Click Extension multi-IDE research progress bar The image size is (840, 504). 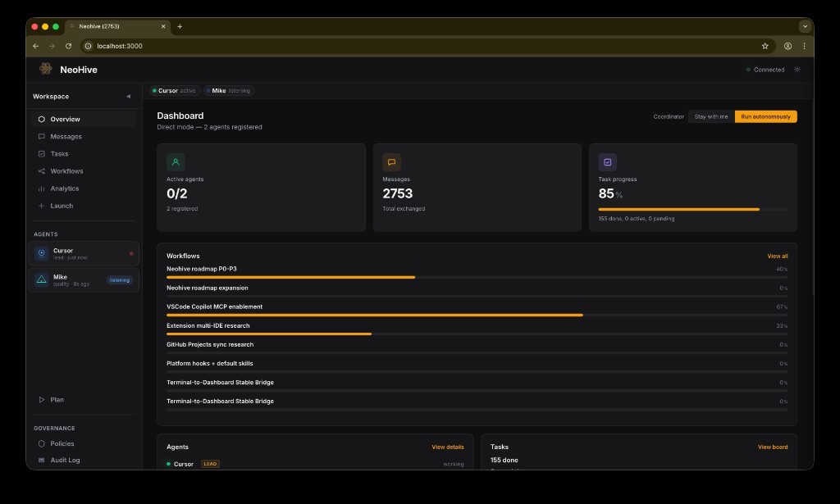pyautogui.click(x=477, y=334)
